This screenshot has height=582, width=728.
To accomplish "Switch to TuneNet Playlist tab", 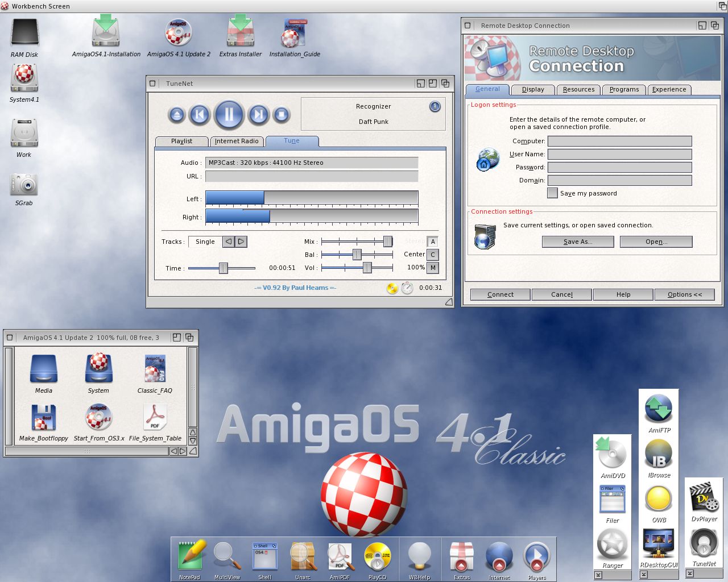I will coord(181,141).
